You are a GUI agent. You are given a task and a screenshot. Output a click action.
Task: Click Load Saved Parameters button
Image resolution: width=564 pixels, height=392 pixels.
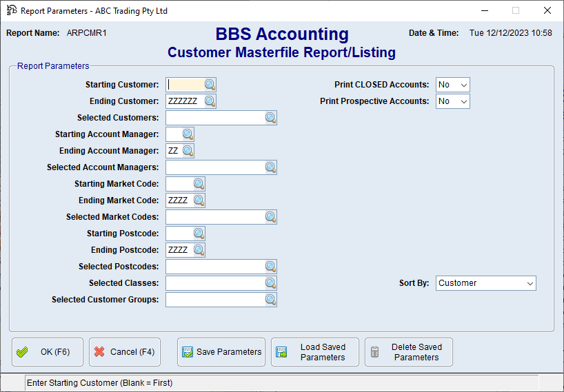315,352
